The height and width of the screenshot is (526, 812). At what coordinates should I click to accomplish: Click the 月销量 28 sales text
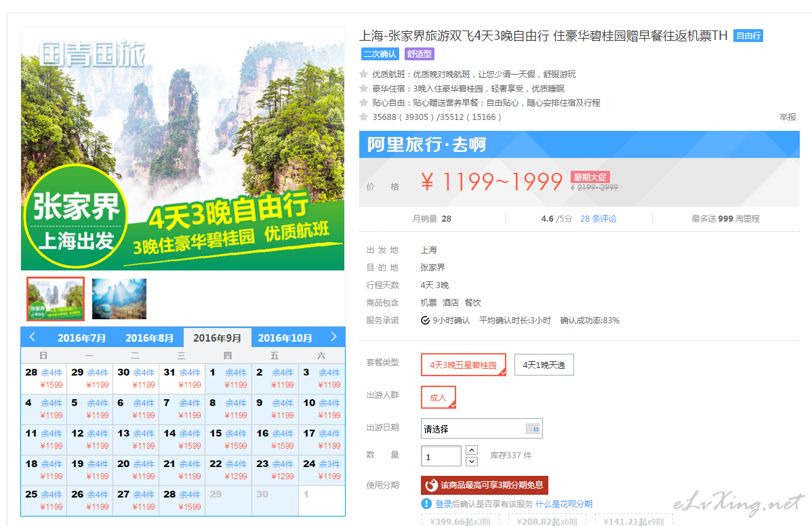click(432, 218)
